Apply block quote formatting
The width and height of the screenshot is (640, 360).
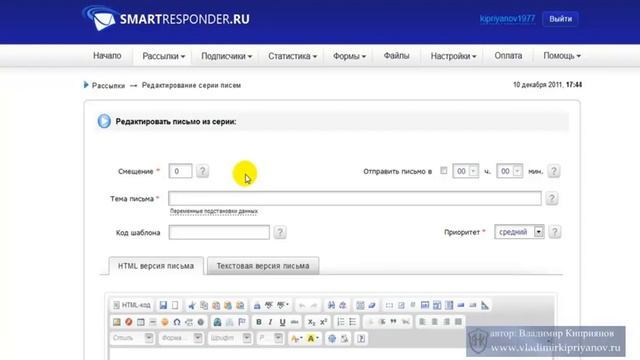tap(393, 322)
